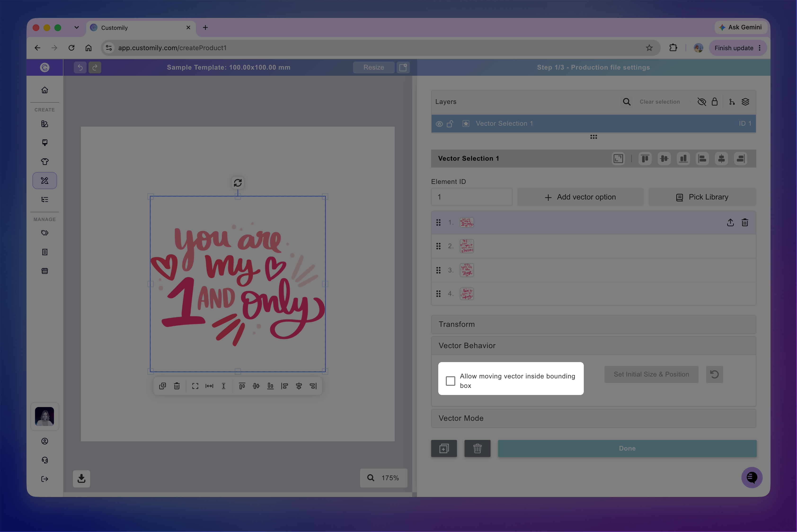This screenshot has width=797, height=532.
Task: Click the undo arrow in the top bar
Action: (80, 67)
